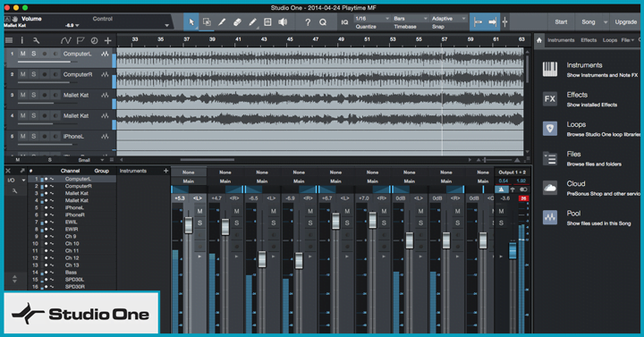644x337 pixels.
Task: Switch to the Instruments browser tab
Action: (x=561, y=40)
